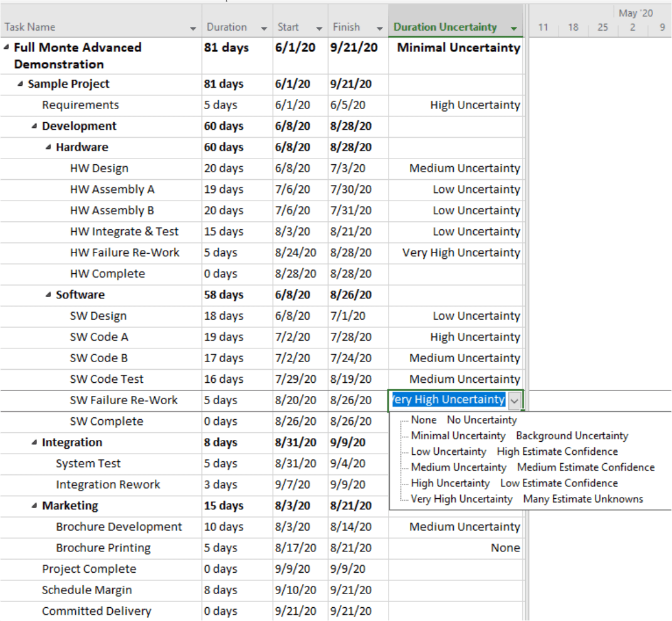Viewport: 672px width, 621px height.
Task: Select the HW Failure Re-Work task name
Action: tap(124, 253)
